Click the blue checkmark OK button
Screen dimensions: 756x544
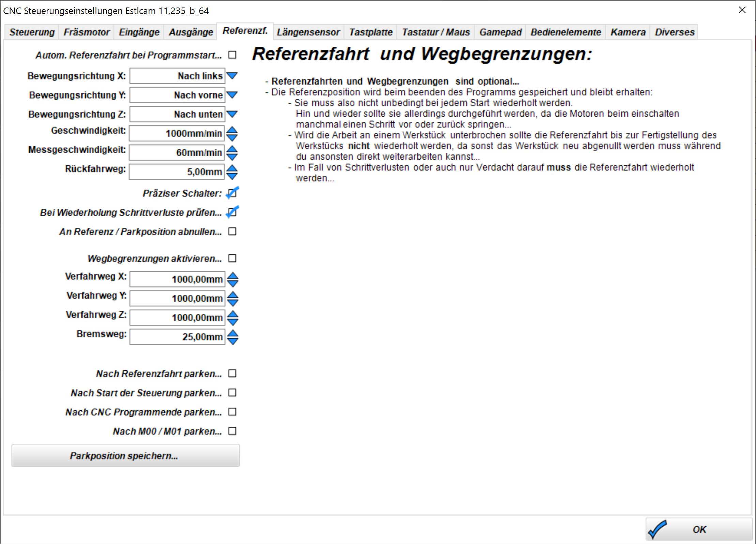click(699, 529)
